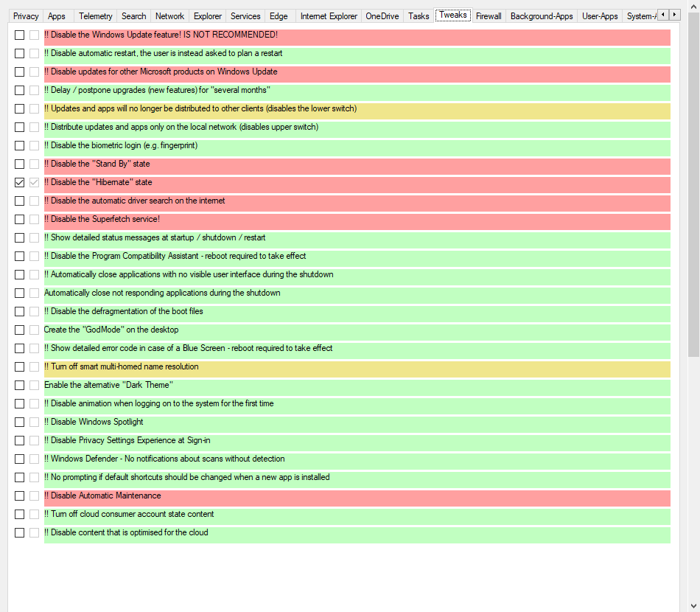Click "Automatically close not responding applications" text

pos(162,293)
